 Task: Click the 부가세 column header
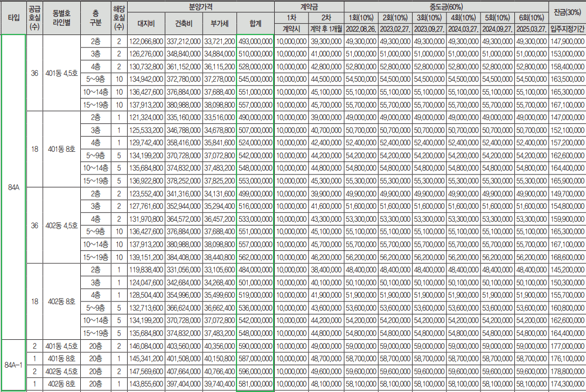point(219,24)
